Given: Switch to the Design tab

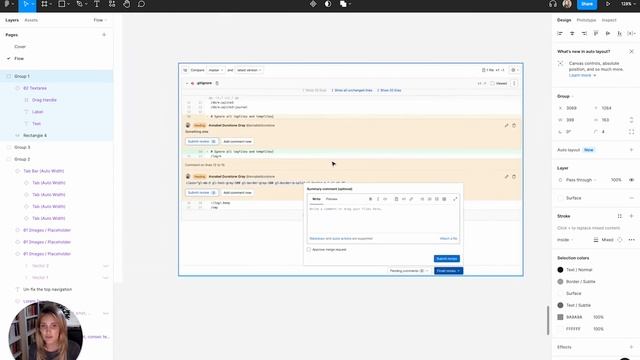Looking at the screenshot, I should 564,20.
